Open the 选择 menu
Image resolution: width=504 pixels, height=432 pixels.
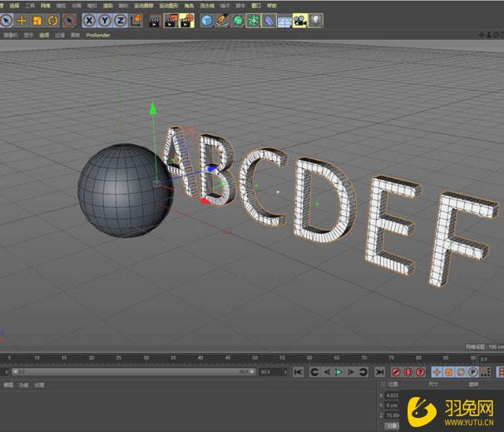point(14,6)
